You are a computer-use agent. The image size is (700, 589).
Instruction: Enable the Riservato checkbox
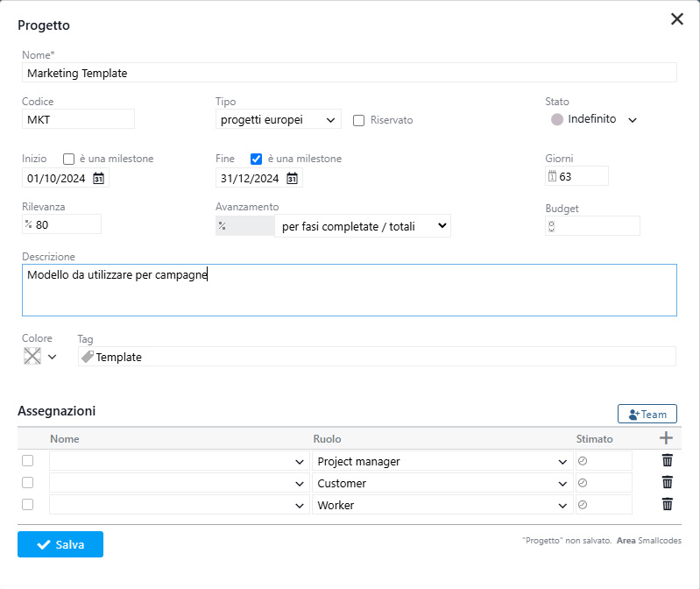pos(358,121)
